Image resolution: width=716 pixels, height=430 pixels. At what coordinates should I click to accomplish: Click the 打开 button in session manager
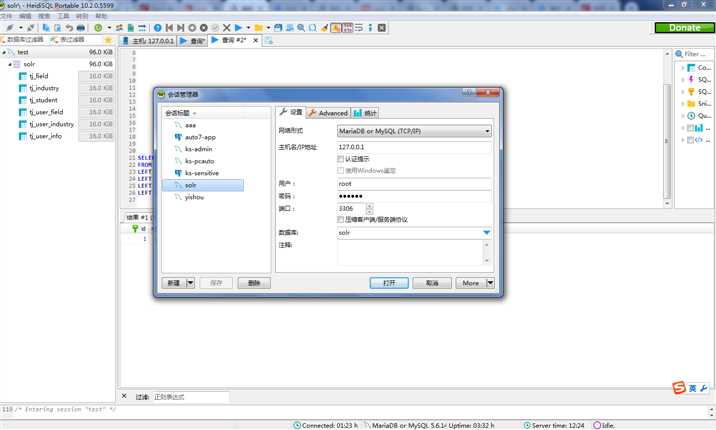(x=389, y=283)
